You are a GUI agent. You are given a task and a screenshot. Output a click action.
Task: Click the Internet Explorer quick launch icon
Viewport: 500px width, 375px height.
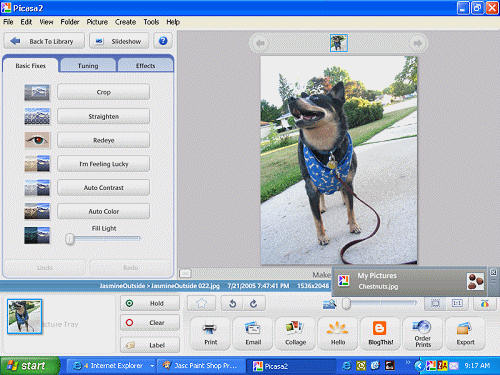(347, 366)
